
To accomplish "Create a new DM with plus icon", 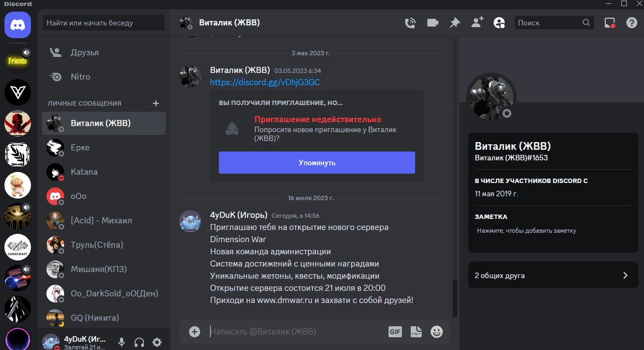I will coord(156,103).
